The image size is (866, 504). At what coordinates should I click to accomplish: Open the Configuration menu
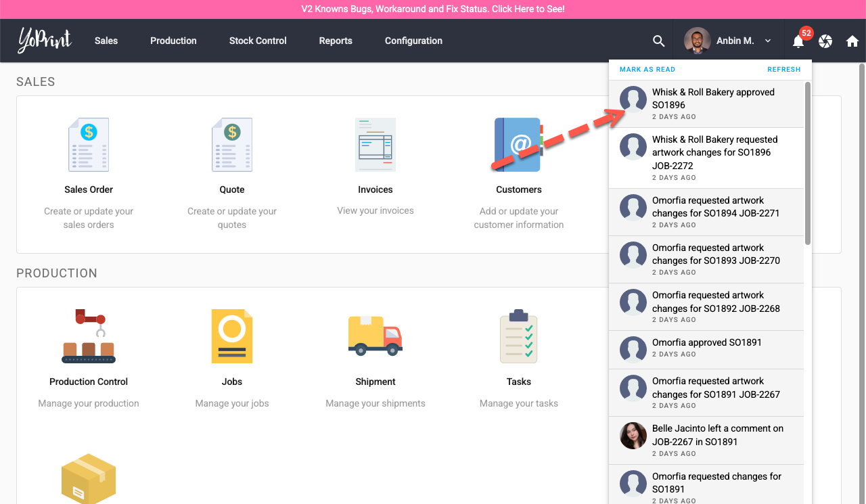[413, 41]
